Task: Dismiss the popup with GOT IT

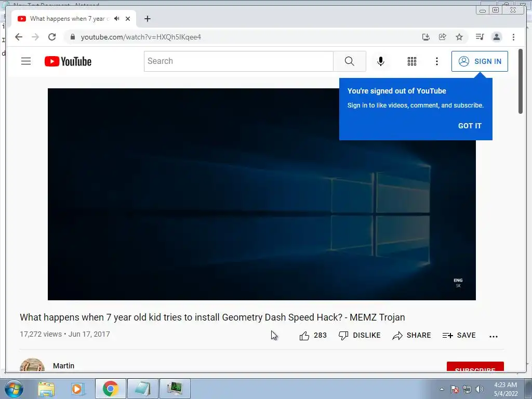Action: pyautogui.click(x=470, y=126)
